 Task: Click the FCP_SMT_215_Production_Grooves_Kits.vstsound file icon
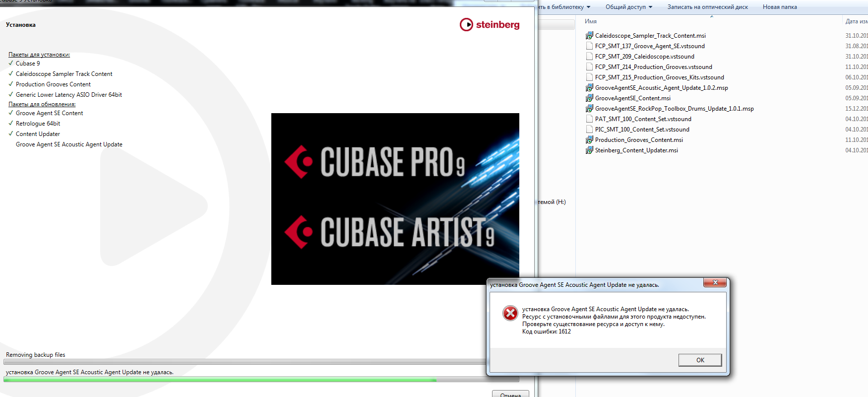click(589, 77)
